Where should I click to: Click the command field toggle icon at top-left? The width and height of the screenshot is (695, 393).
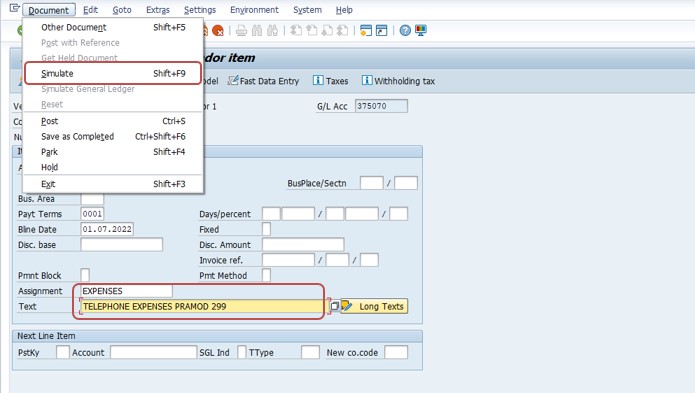[x=15, y=8]
